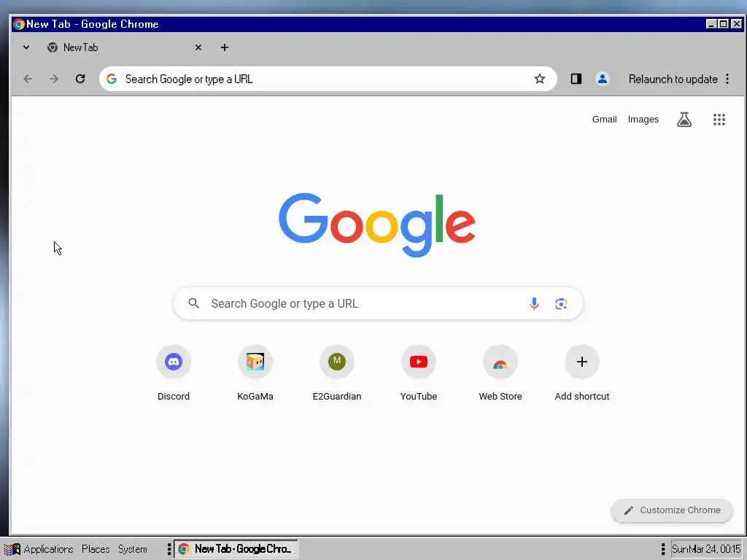
Task: Close the New Tab tab
Action: click(198, 47)
